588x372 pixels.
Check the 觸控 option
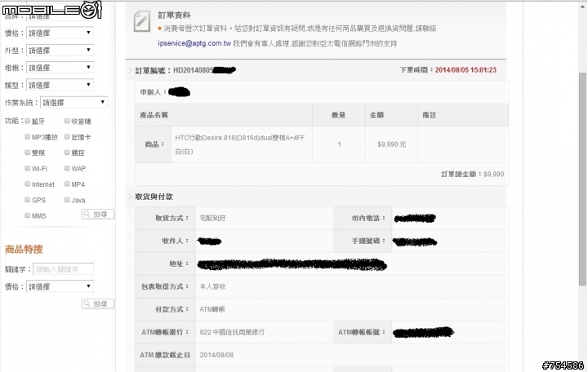(67, 153)
